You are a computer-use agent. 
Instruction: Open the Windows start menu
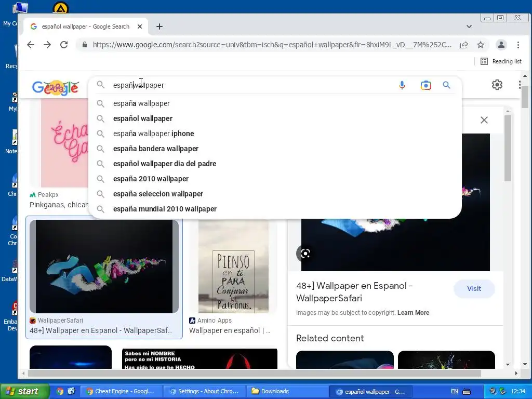pyautogui.click(x=25, y=392)
